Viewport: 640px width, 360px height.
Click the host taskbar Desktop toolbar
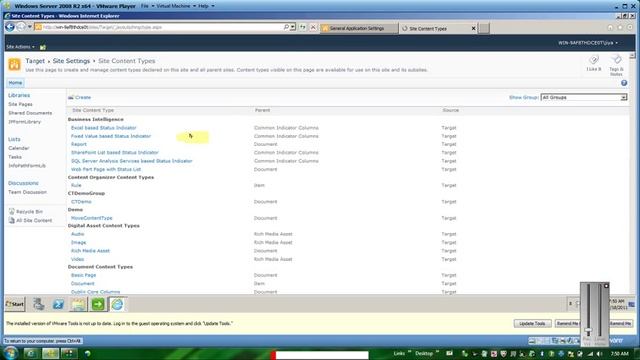pyautogui.click(x=424, y=353)
